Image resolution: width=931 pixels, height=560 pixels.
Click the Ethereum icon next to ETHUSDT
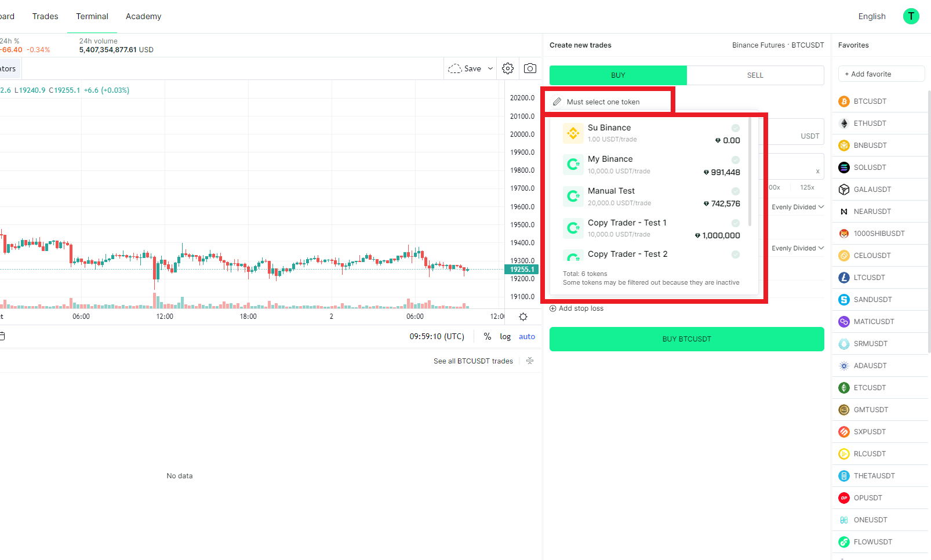click(844, 123)
